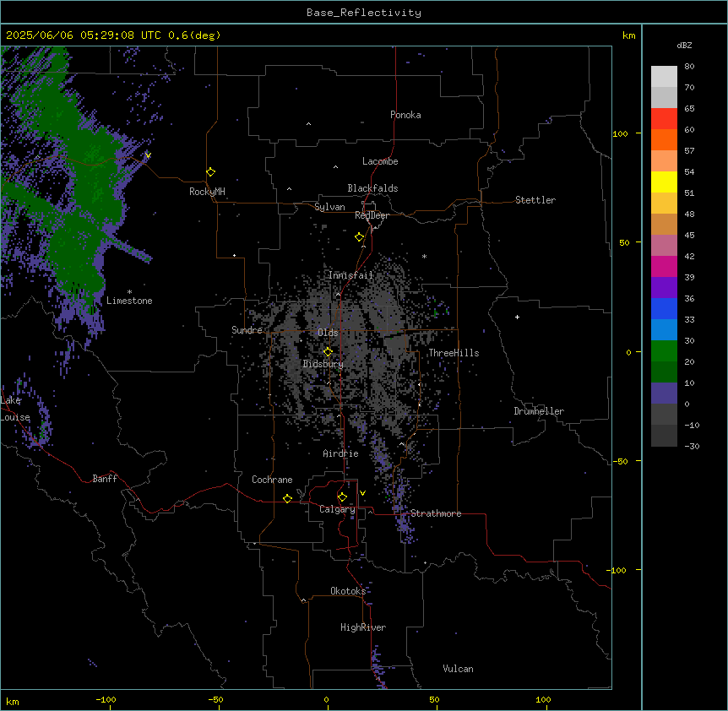728x711 pixels.
Task: Click the orange swatch below 60
Action: [664, 139]
